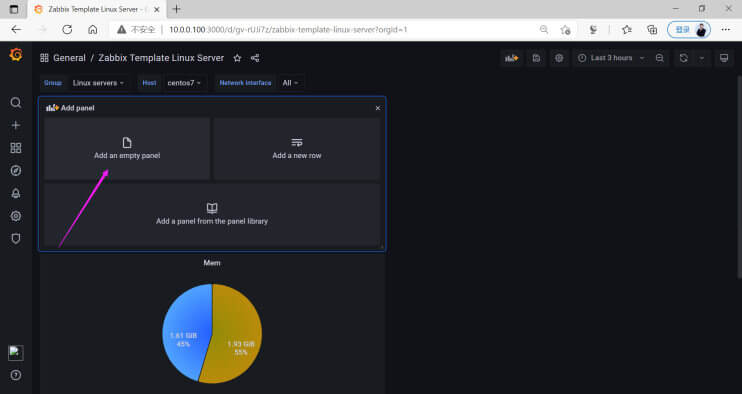Open the Network interface All dropdown
The width and height of the screenshot is (742, 394).
[291, 83]
